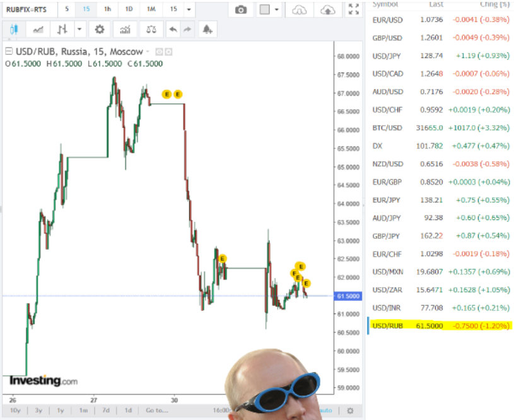Open the Go to... date picker
The height and width of the screenshot is (420, 514).
[x=157, y=411]
